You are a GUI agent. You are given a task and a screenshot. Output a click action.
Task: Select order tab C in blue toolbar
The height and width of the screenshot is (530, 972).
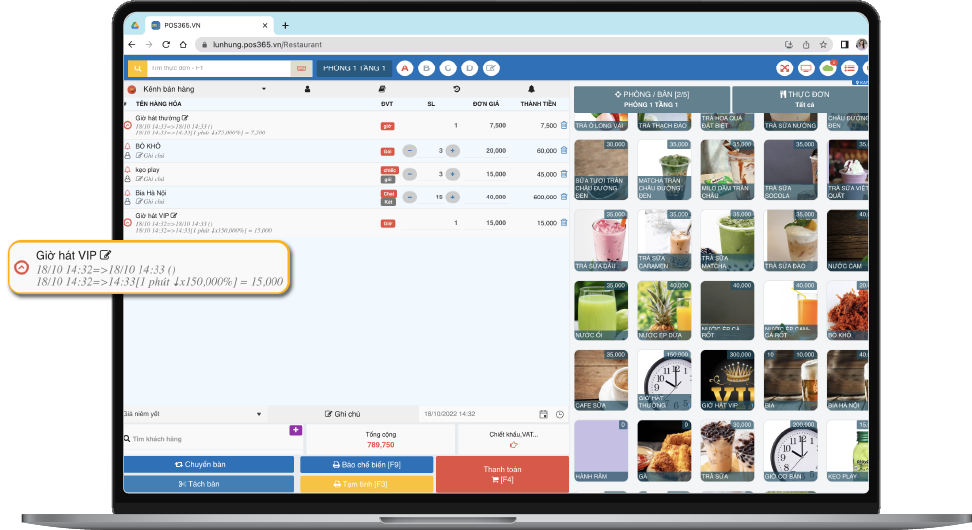(x=448, y=68)
